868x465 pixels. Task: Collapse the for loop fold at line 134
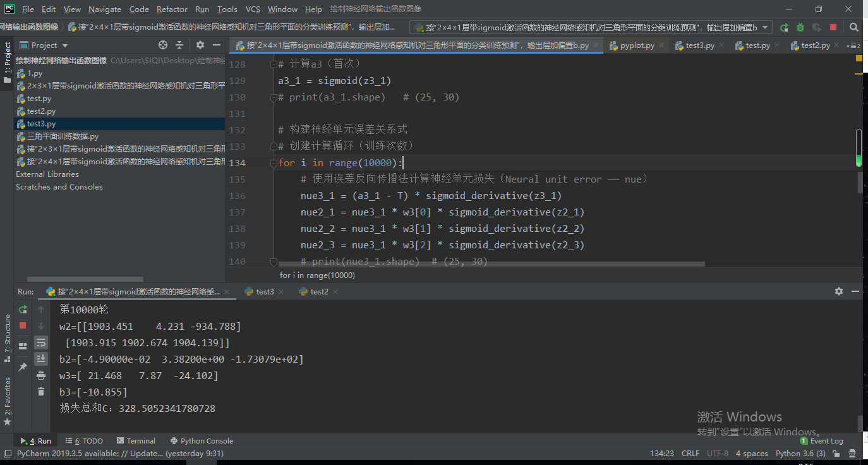click(x=274, y=163)
